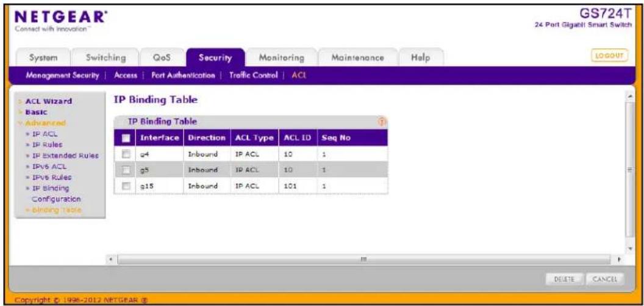
Task: Expand the Basic sidebar section
Action: (36, 112)
